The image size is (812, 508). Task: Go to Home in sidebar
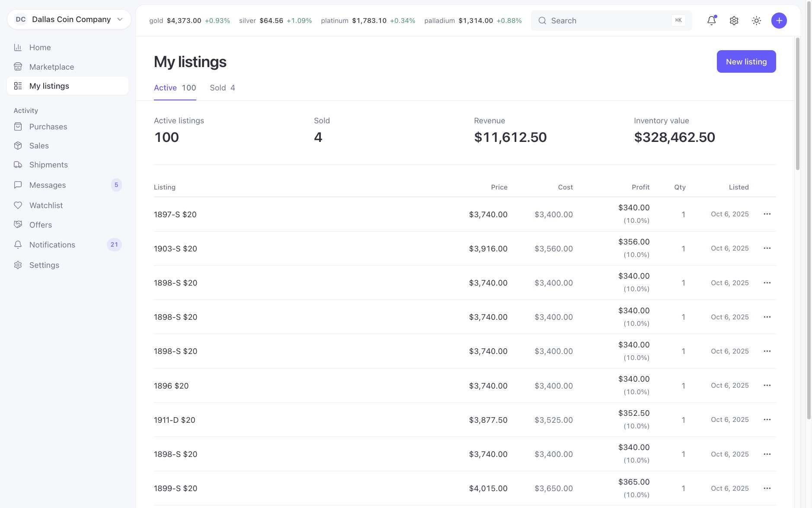pyautogui.click(x=67, y=47)
